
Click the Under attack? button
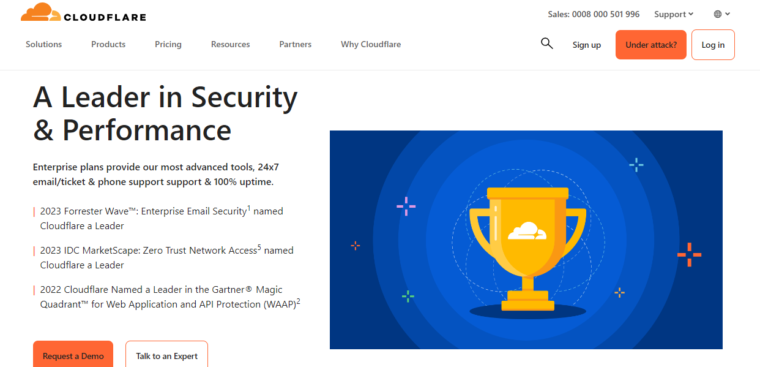click(651, 45)
